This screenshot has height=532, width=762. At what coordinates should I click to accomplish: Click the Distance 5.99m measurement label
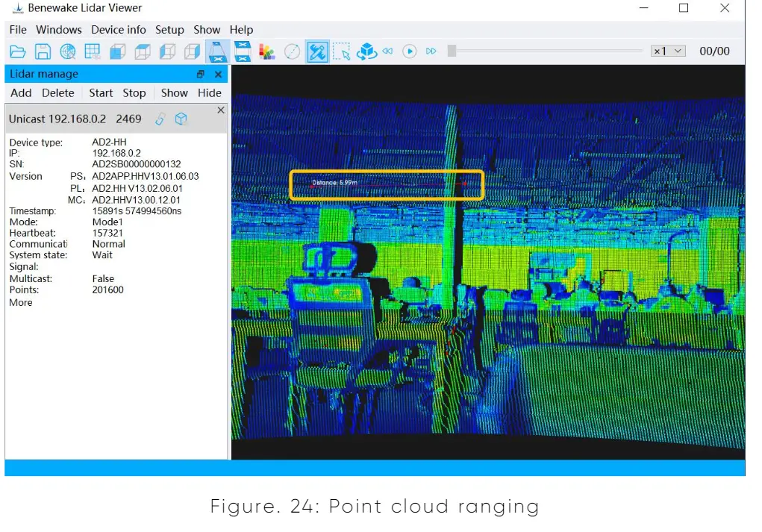click(334, 183)
